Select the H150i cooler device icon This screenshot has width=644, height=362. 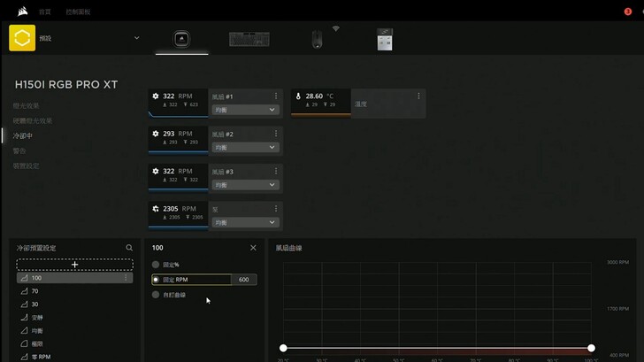181,40
